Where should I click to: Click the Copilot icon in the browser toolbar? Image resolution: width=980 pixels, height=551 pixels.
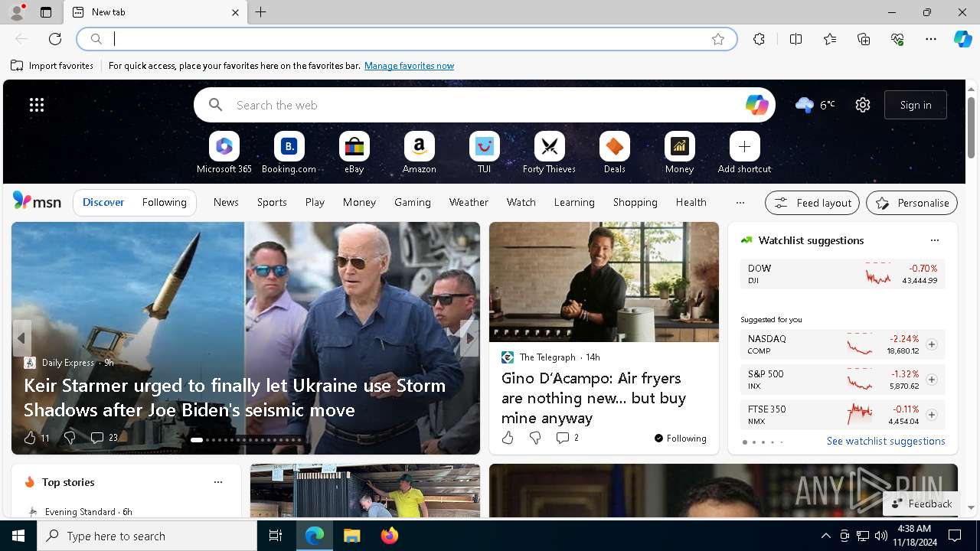pyautogui.click(x=962, y=39)
